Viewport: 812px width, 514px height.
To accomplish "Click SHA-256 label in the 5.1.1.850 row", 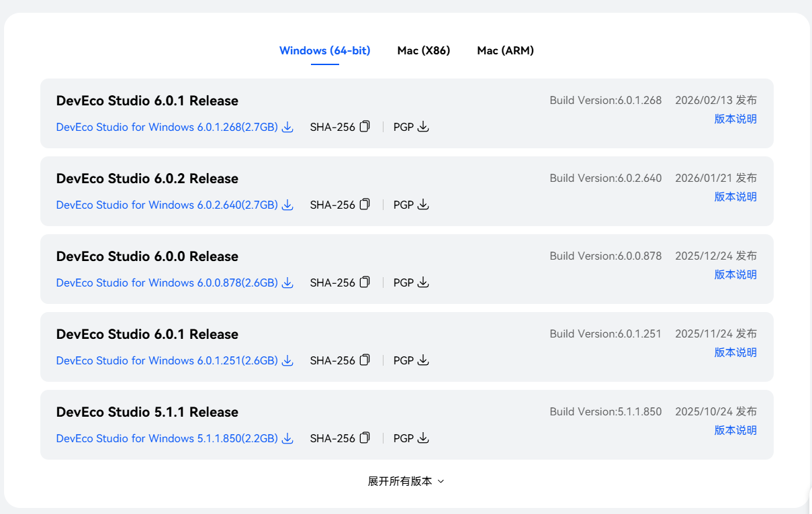I will pyautogui.click(x=332, y=438).
